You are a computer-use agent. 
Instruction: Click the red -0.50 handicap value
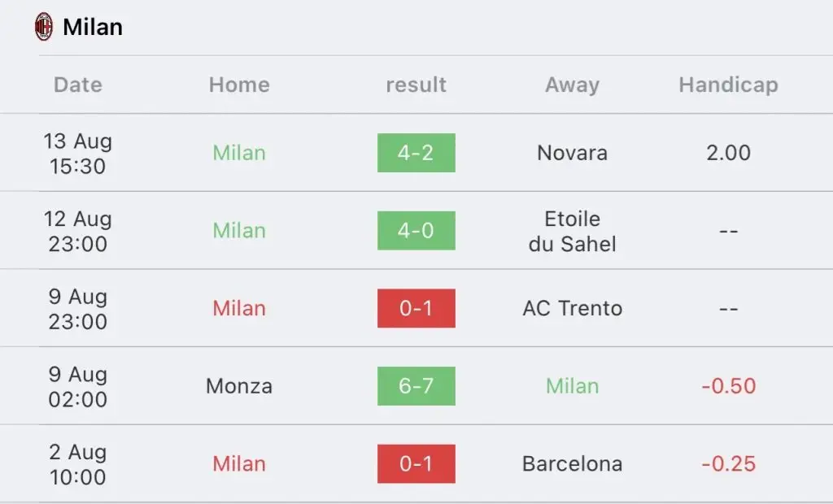coord(728,386)
